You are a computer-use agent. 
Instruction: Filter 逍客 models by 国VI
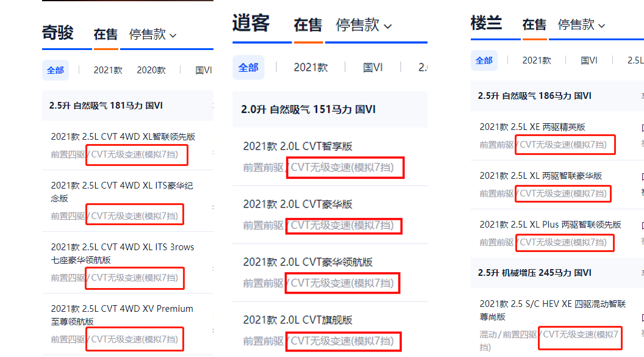(x=373, y=67)
